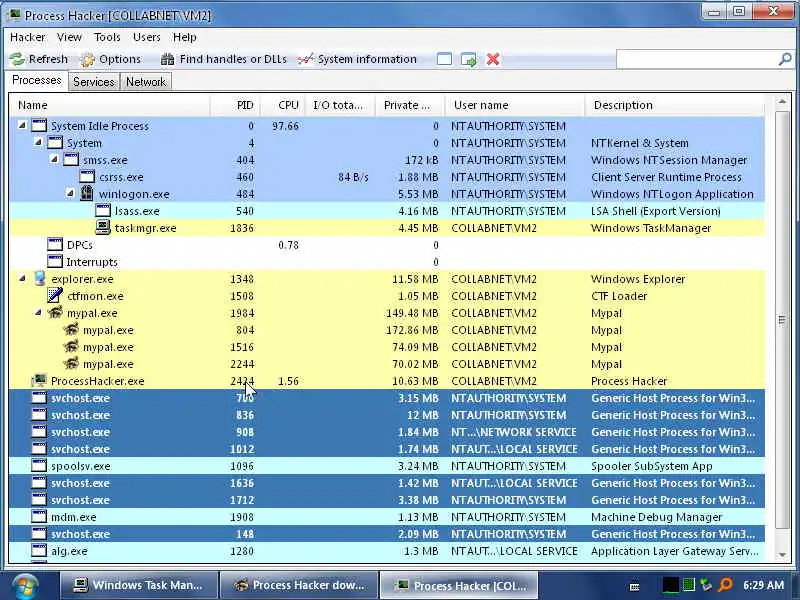Click the alg.exe window icon

[39, 551]
